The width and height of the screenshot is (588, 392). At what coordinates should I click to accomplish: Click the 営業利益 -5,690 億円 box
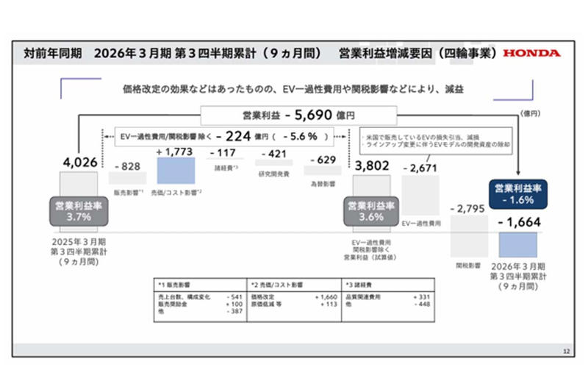298,115
